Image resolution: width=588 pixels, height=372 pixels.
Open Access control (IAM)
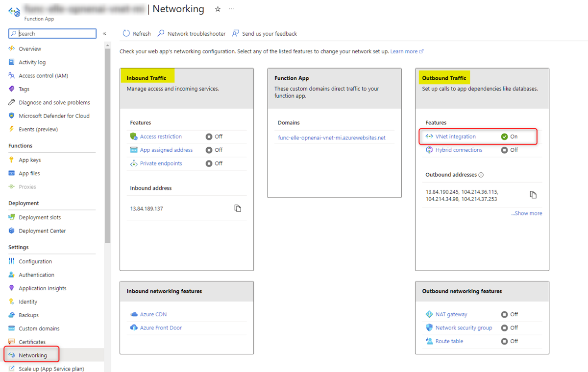click(43, 76)
